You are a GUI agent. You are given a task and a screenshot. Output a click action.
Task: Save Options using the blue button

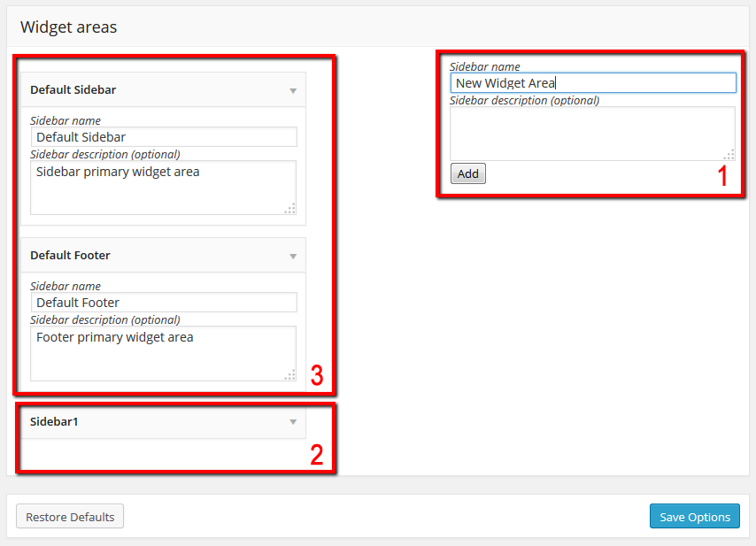click(x=695, y=517)
